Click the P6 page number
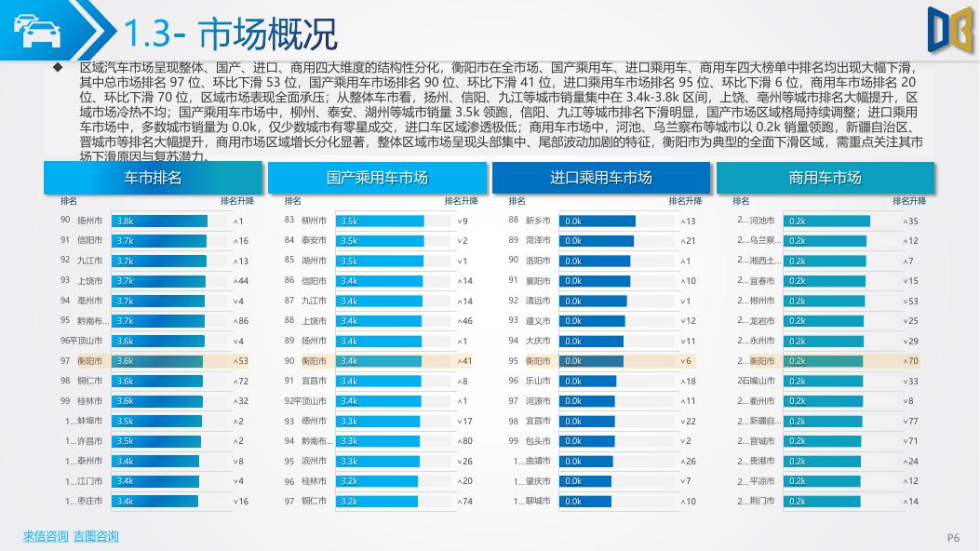 pyautogui.click(x=952, y=537)
